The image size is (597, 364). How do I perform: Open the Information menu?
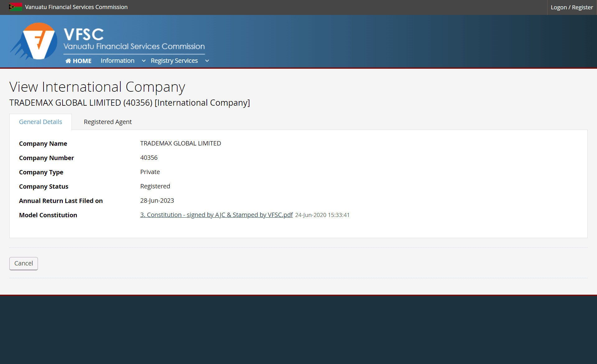118,61
